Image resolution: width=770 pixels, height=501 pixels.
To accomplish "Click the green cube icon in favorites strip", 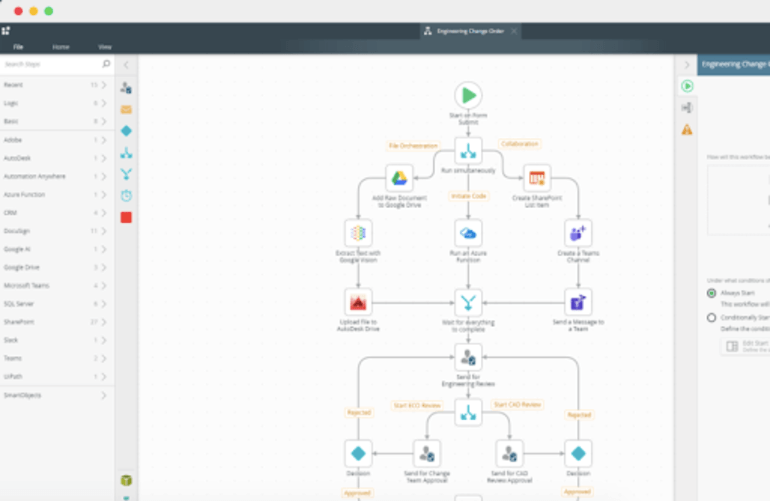I will pyautogui.click(x=126, y=480).
